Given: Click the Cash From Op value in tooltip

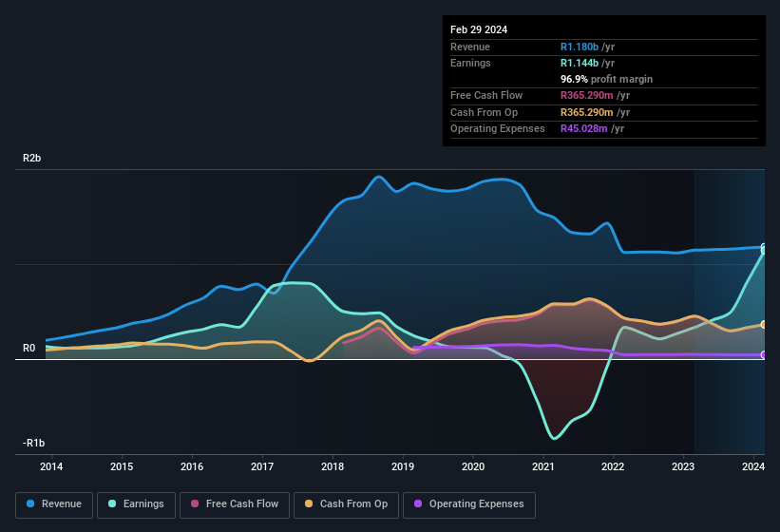Looking at the screenshot, I should pos(586,112).
